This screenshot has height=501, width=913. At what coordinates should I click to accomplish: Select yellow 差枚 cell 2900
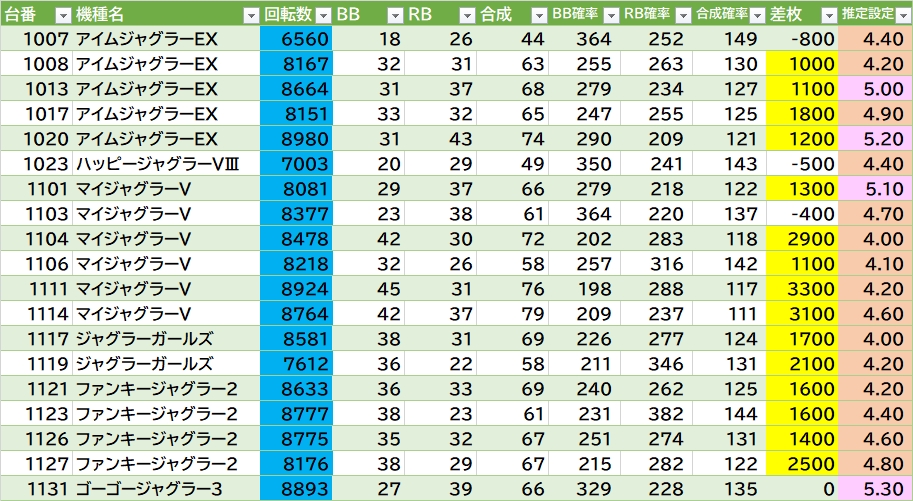tap(802, 239)
